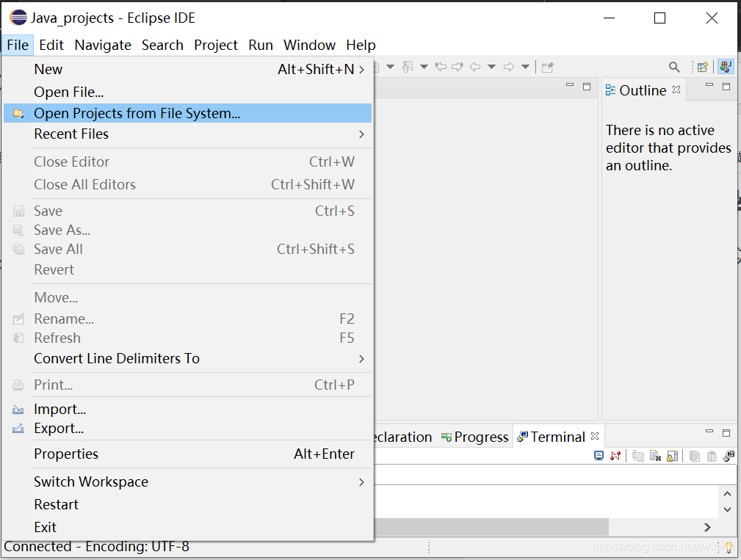Image resolution: width=741 pixels, height=560 pixels.
Task: Open the Edit menu
Action: 51,45
